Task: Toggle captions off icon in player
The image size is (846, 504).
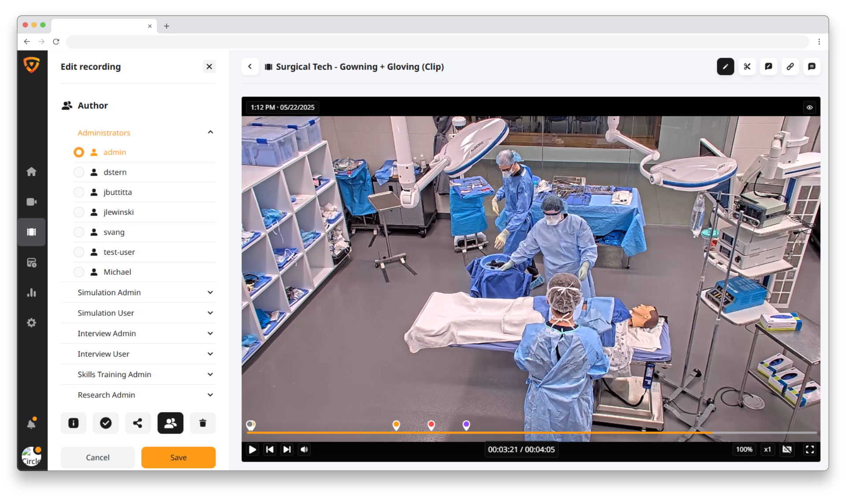Action: 787,449
